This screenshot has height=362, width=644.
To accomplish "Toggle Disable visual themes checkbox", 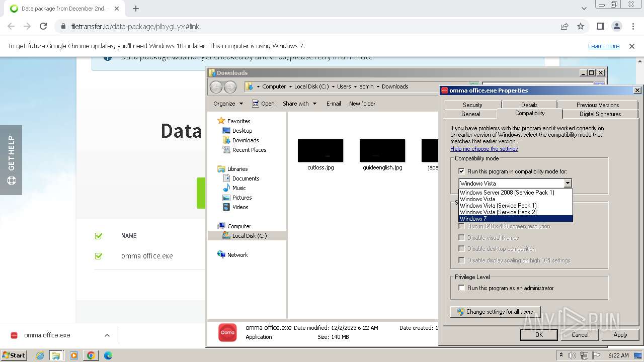I will pos(461,238).
